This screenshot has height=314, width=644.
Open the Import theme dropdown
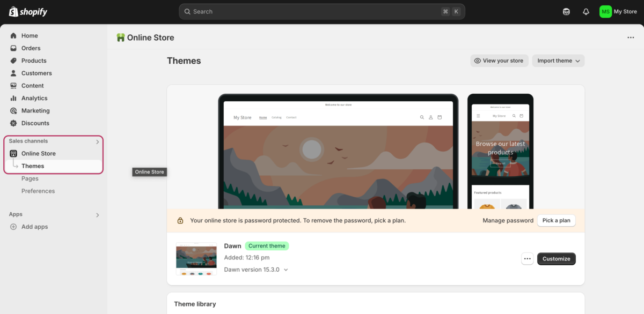click(x=558, y=61)
